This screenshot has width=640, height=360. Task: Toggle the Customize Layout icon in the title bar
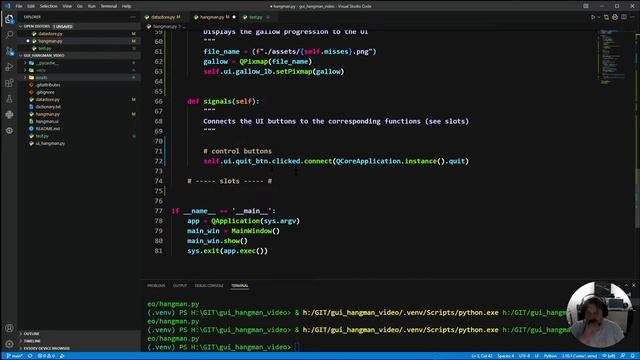coord(586,6)
